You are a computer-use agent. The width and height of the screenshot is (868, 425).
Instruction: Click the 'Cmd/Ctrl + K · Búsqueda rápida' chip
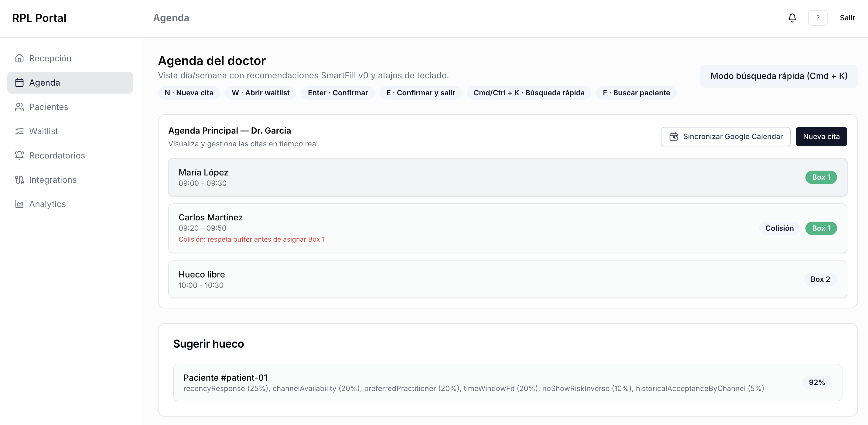[529, 93]
